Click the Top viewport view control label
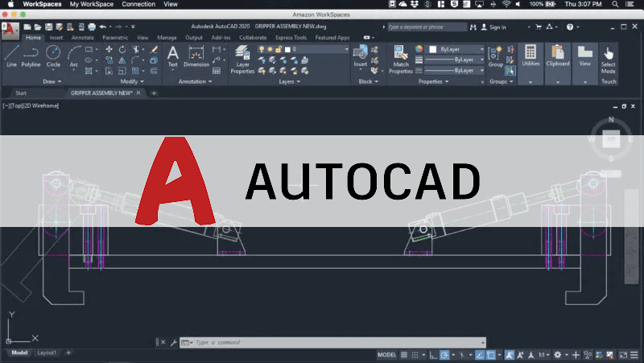Image resolution: width=644 pixels, height=363 pixels. click(x=16, y=105)
